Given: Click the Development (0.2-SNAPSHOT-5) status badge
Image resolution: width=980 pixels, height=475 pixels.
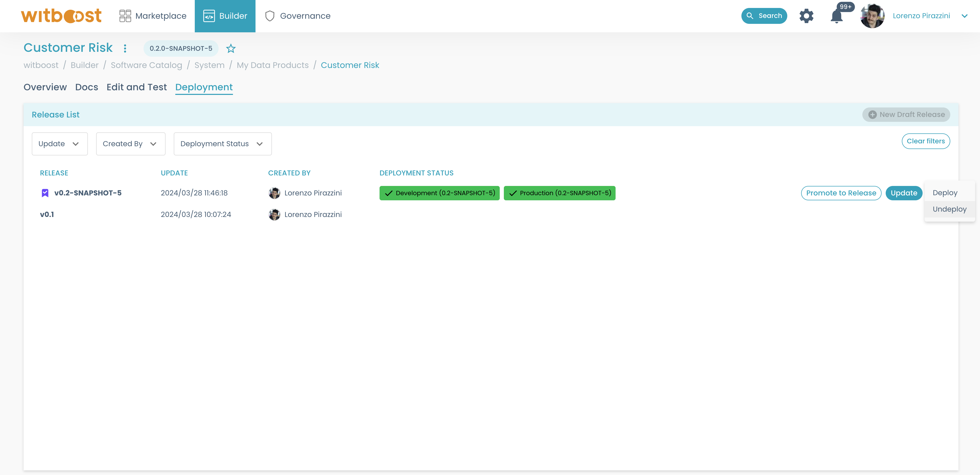Looking at the screenshot, I should (x=440, y=193).
